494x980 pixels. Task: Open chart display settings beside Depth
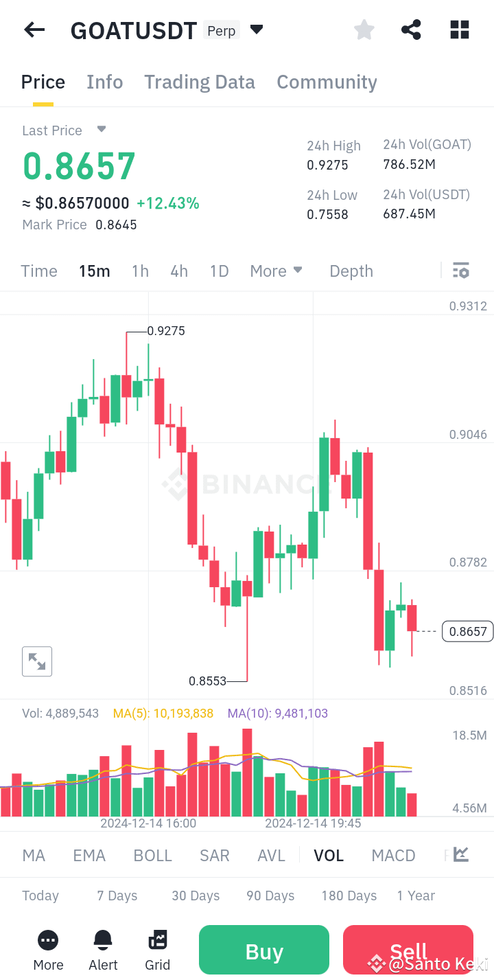(460, 270)
